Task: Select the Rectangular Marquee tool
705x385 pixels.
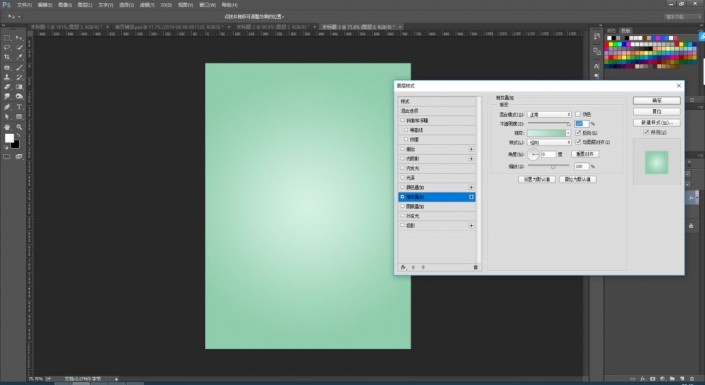Action: point(7,38)
